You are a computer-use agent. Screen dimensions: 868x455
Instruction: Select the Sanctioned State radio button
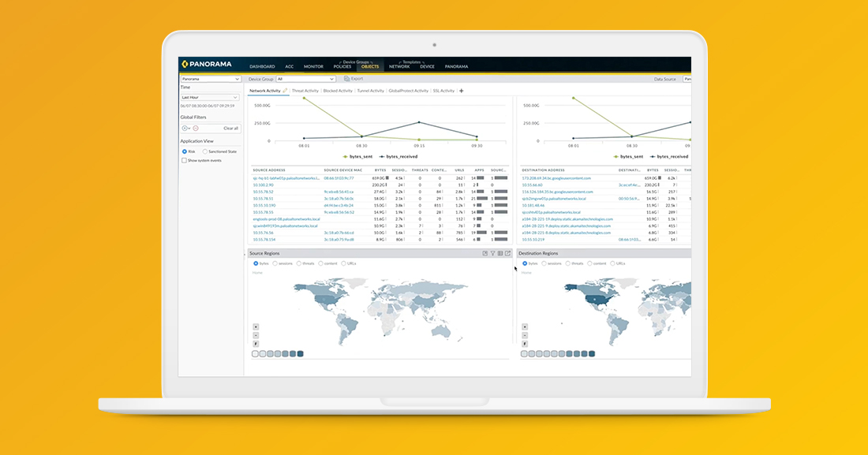(x=205, y=151)
